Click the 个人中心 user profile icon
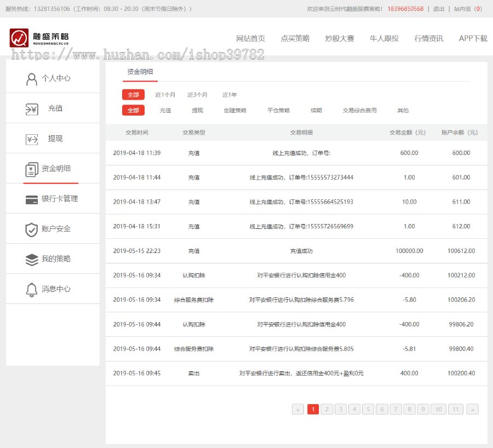The image size is (493, 448). (x=31, y=79)
